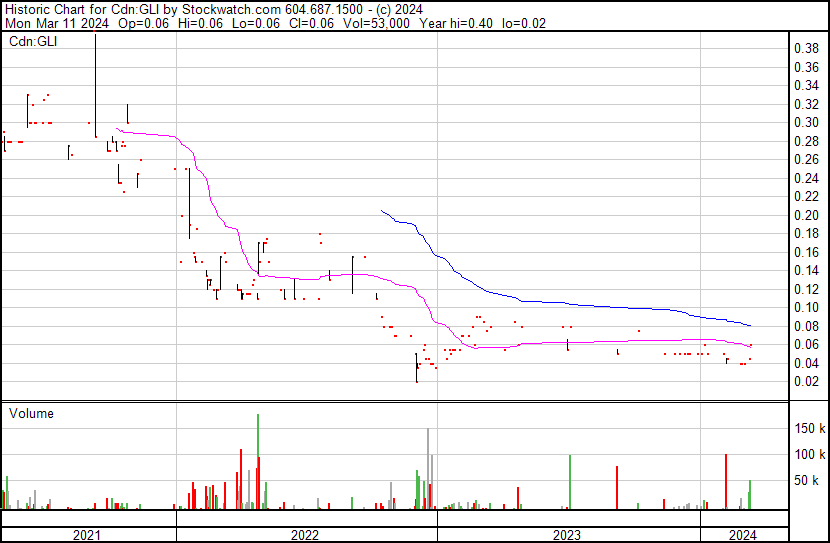This screenshot has height=543, width=830.
Task: Click the 0.38 price axis label
Action: 806,49
